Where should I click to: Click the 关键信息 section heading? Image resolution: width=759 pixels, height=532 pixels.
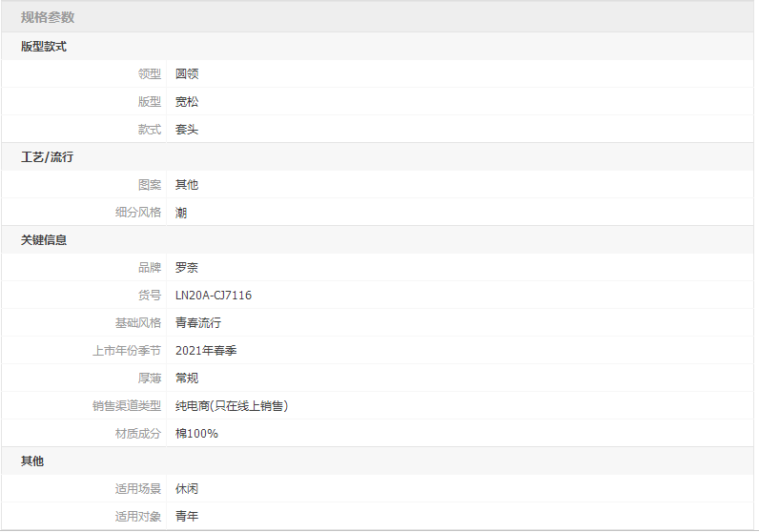(44, 240)
